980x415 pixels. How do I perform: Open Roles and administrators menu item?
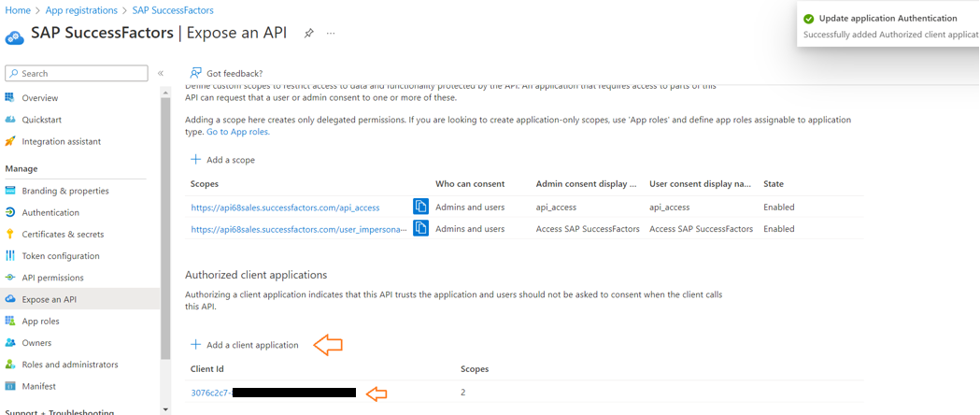click(x=70, y=365)
